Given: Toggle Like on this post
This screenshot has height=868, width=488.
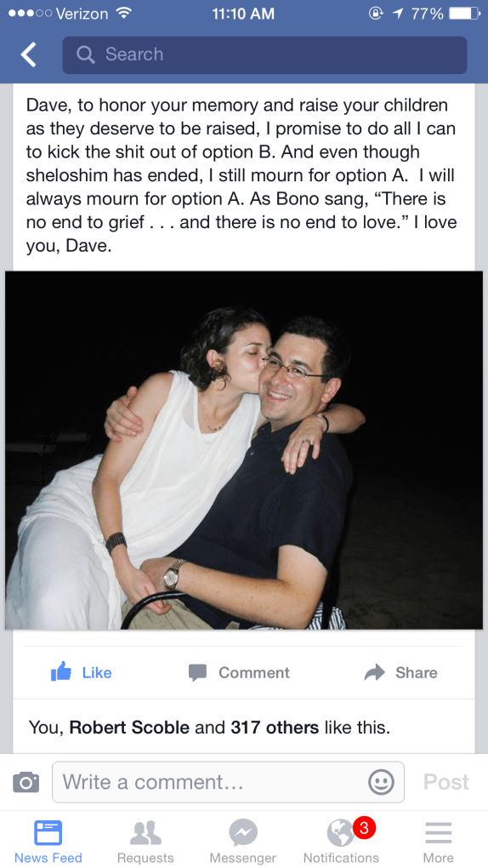Looking at the screenshot, I should [82, 672].
